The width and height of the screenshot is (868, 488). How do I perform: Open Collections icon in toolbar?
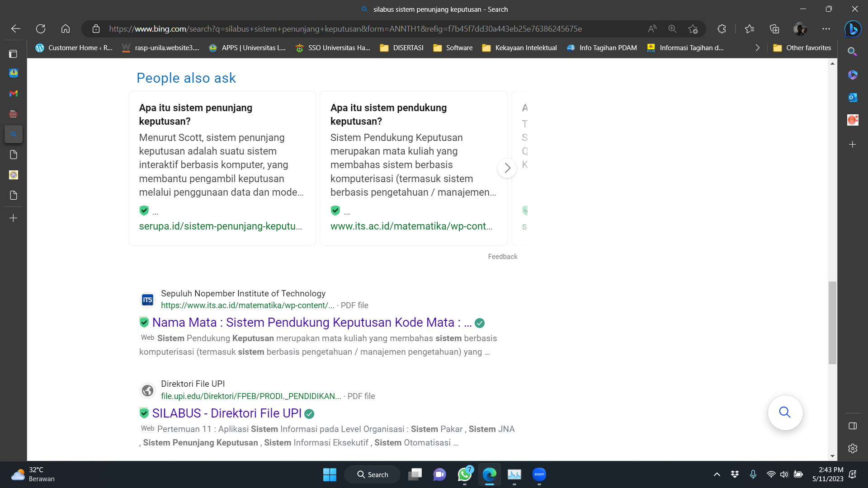774,29
